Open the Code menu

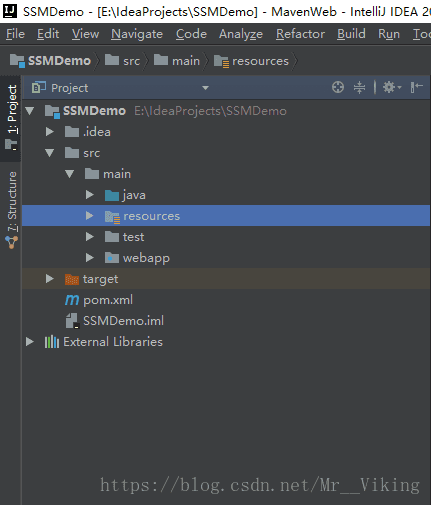coord(191,34)
